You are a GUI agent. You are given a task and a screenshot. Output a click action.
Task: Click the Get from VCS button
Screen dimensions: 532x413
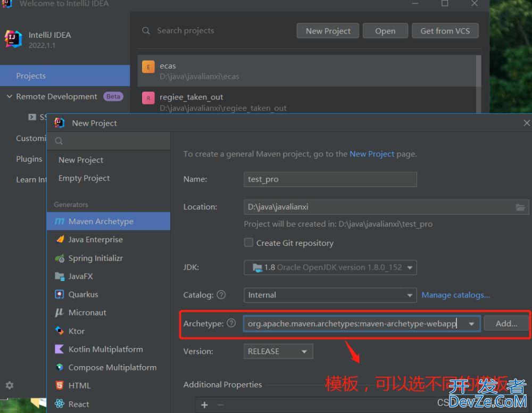pyautogui.click(x=445, y=31)
